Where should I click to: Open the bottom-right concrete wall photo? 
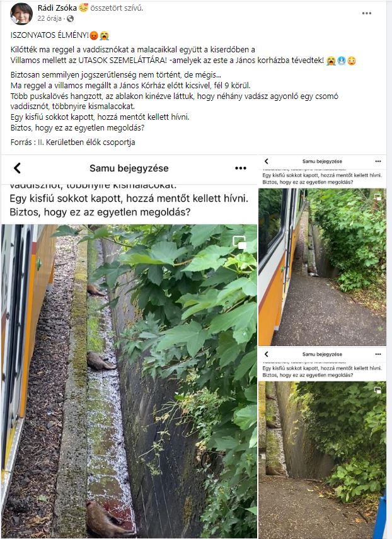(x=322, y=460)
